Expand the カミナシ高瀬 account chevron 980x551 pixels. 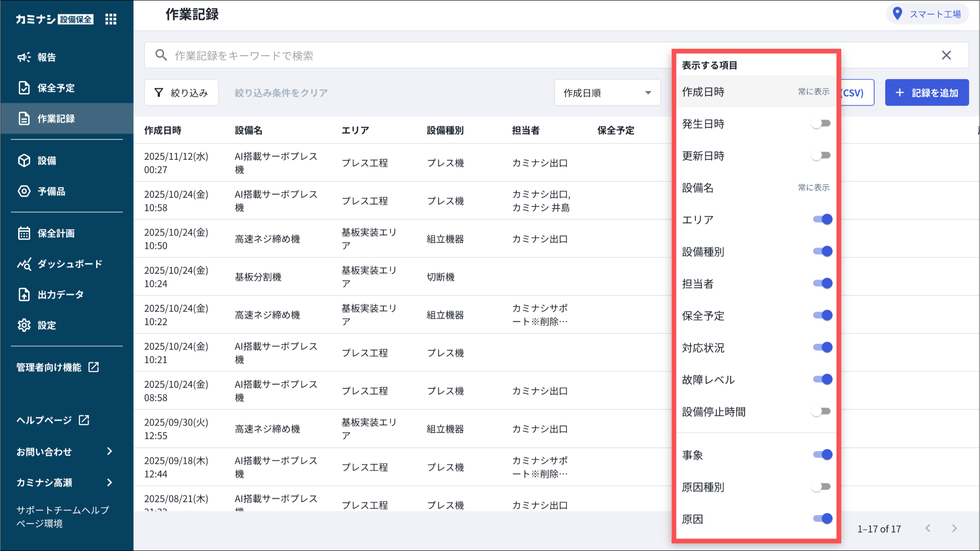tap(110, 483)
